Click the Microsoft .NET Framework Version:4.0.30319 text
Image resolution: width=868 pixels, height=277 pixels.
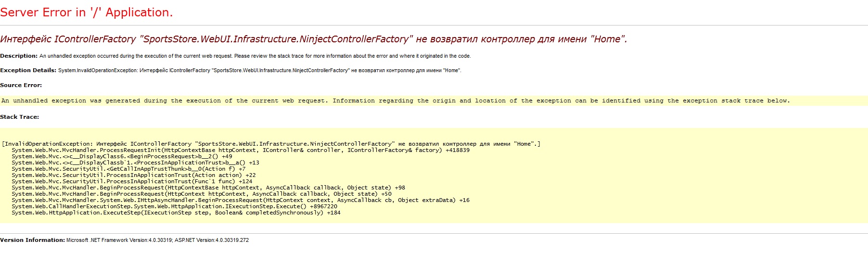[119, 240]
